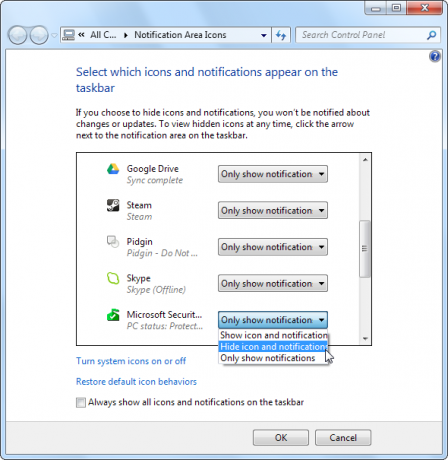Viewport: 448px width, 460px height.
Task: Choose Show icon and notifications option
Action: (273, 335)
